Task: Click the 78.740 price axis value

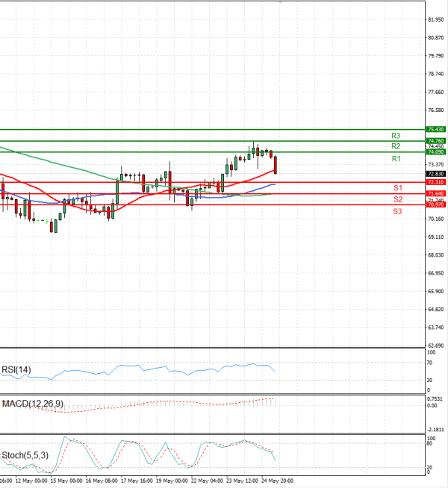Action: click(436, 74)
